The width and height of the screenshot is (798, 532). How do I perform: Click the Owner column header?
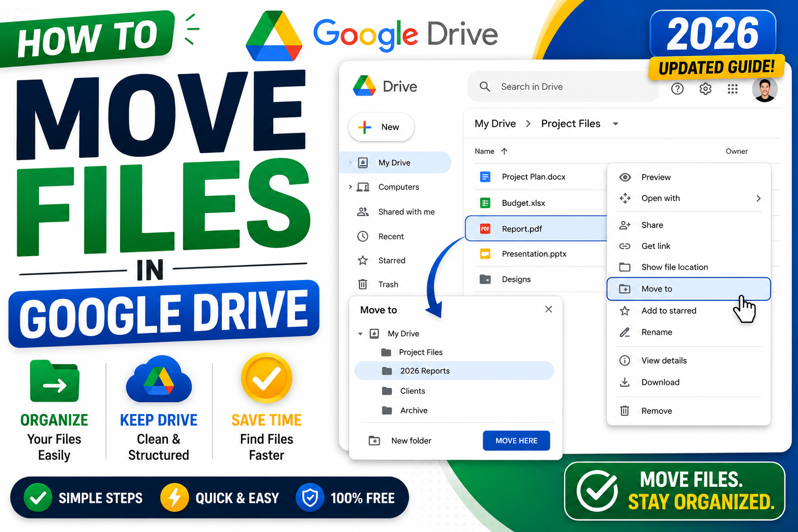737,151
